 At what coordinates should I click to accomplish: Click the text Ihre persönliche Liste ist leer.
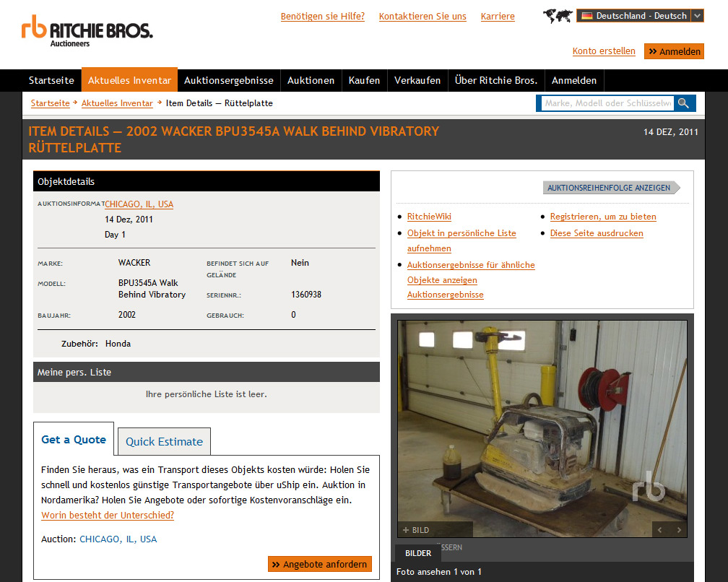point(206,394)
